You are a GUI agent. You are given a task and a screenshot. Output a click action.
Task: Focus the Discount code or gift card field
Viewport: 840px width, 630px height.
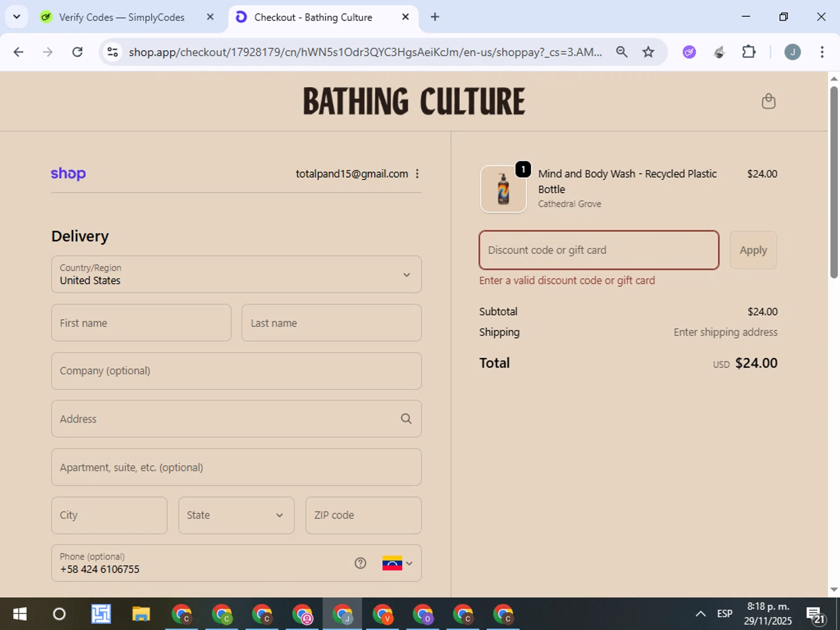click(599, 250)
